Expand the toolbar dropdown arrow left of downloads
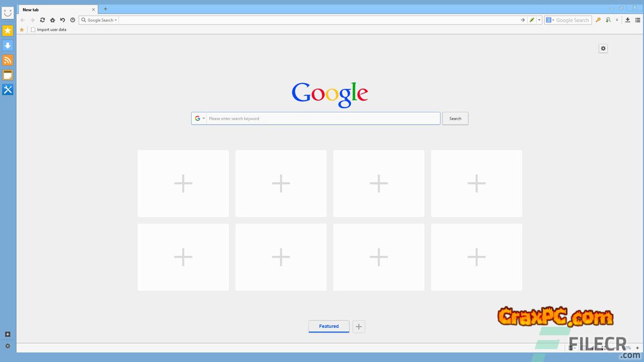 pyautogui.click(x=617, y=20)
